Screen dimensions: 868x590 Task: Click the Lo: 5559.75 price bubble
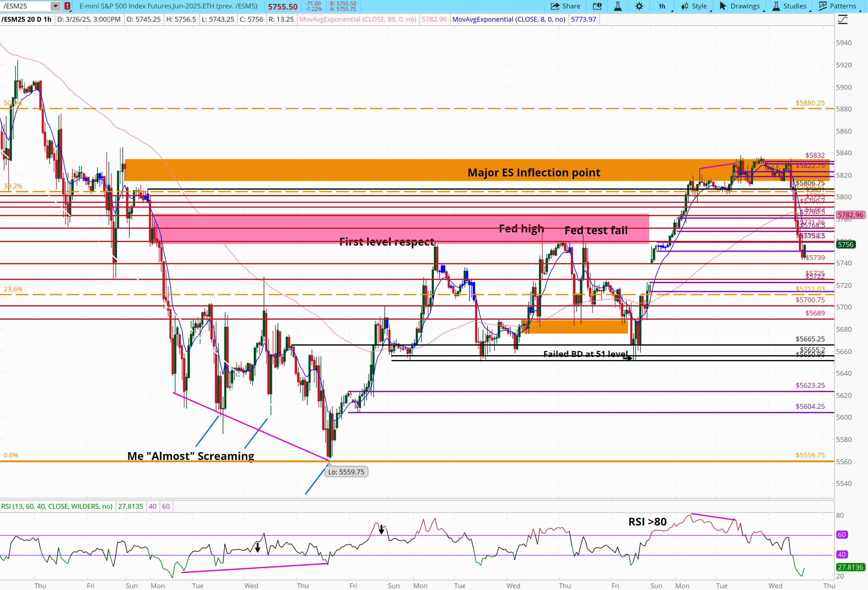pos(346,472)
